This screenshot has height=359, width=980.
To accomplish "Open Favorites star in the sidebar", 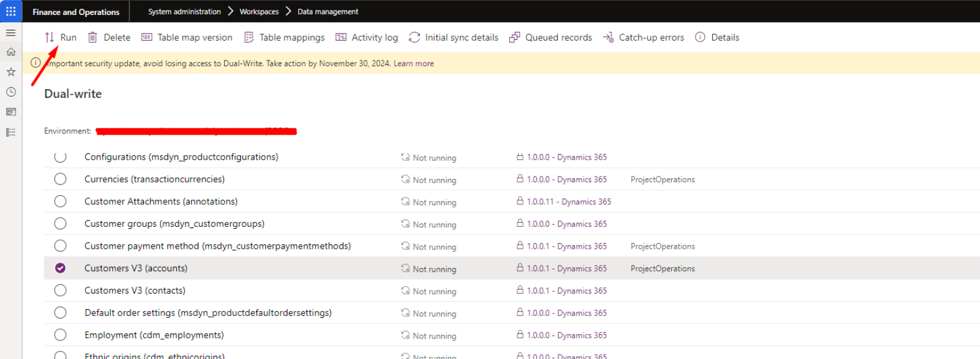I will pyautogui.click(x=11, y=72).
